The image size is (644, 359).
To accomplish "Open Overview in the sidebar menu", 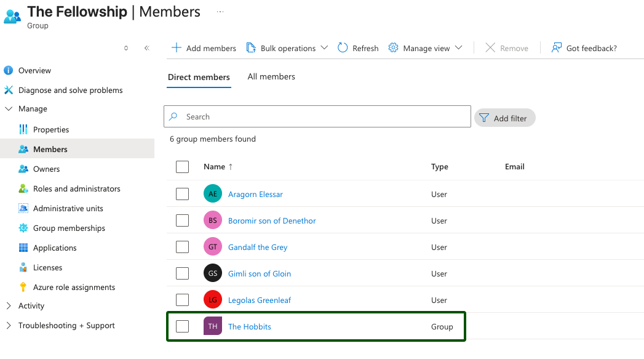I will [35, 70].
